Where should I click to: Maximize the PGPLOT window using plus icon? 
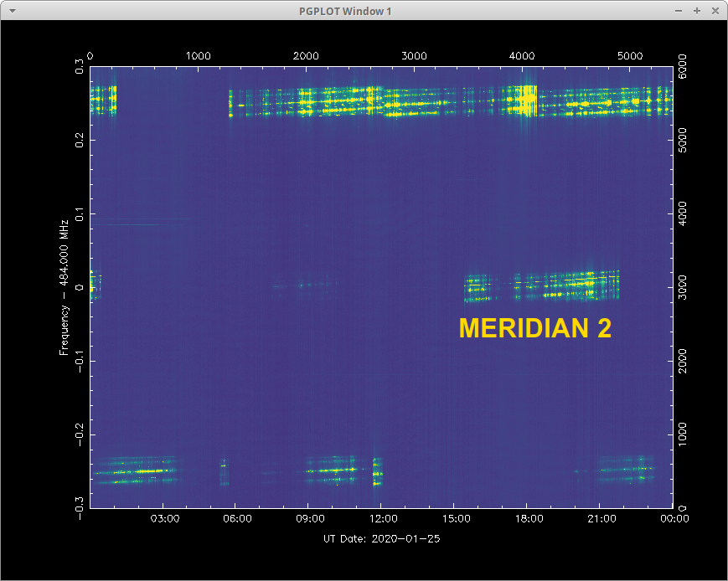pyautogui.click(x=697, y=11)
